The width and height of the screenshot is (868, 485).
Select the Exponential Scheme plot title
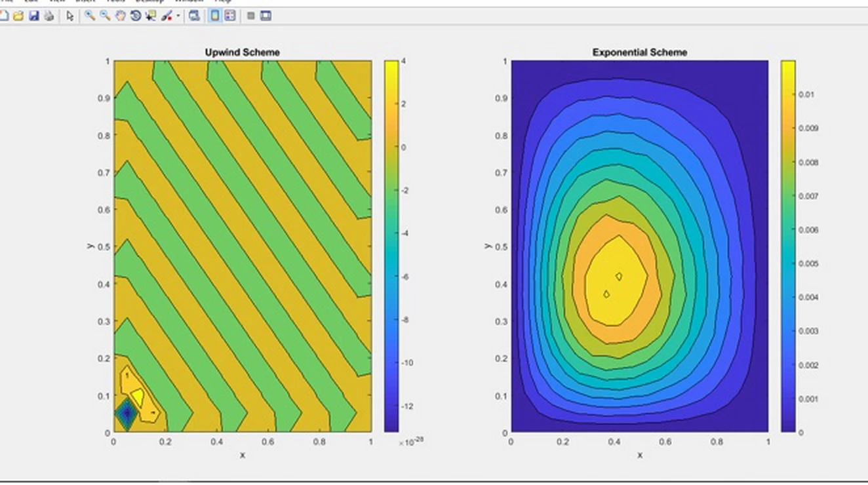[639, 52]
